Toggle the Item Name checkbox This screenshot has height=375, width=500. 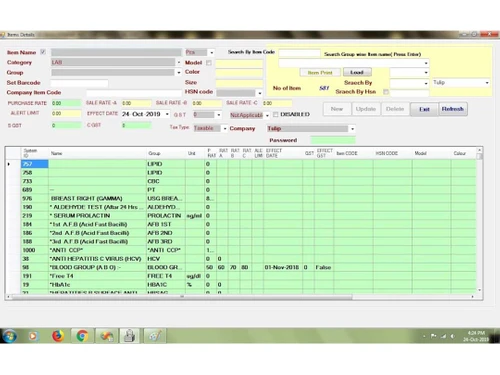[x=43, y=52]
